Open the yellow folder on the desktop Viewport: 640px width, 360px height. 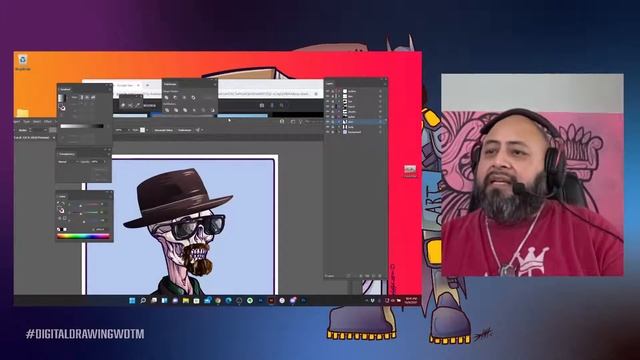point(22,112)
